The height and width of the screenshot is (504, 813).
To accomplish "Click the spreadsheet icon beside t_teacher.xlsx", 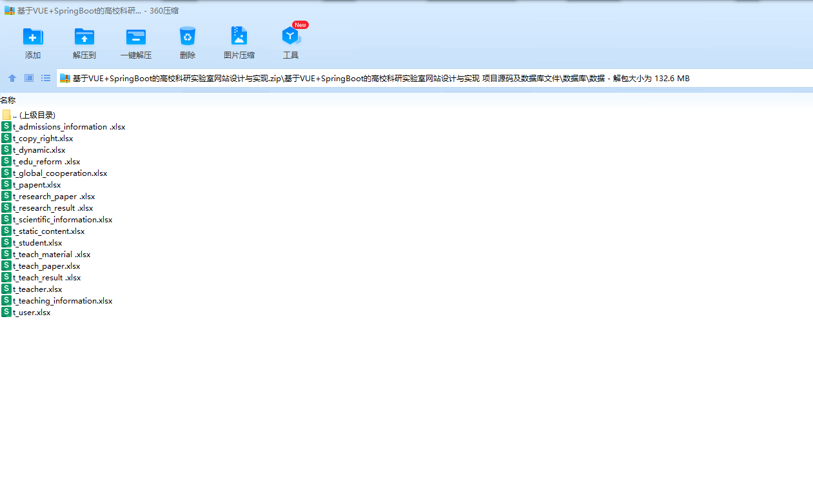I will (x=6, y=289).
